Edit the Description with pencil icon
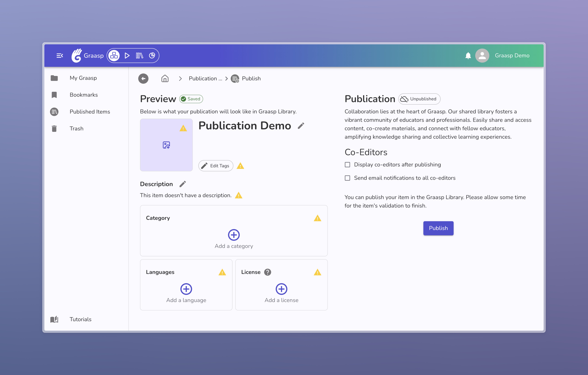The height and width of the screenshot is (375, 588). pos(182,184)
